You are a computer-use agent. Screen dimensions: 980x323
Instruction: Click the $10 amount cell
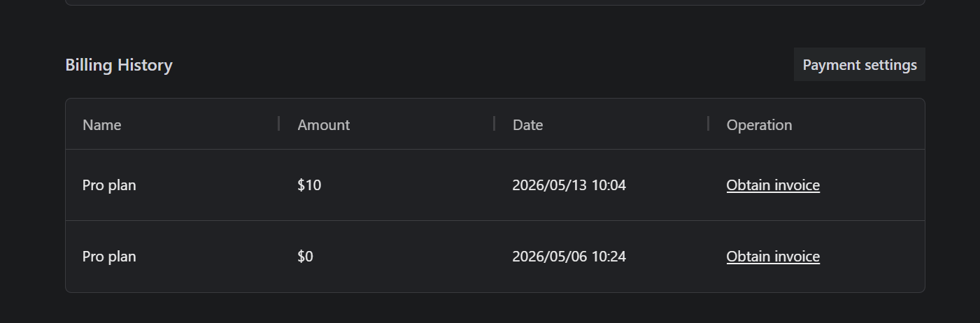click(309, 185)
